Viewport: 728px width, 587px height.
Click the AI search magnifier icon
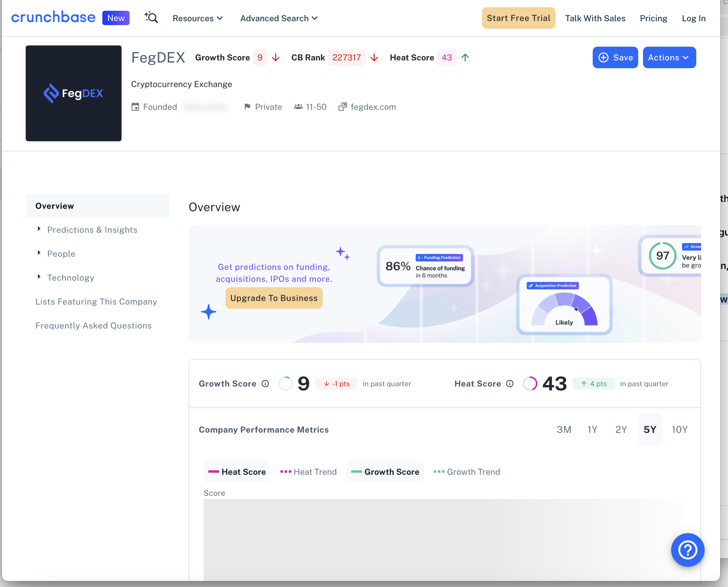point(151,18)
